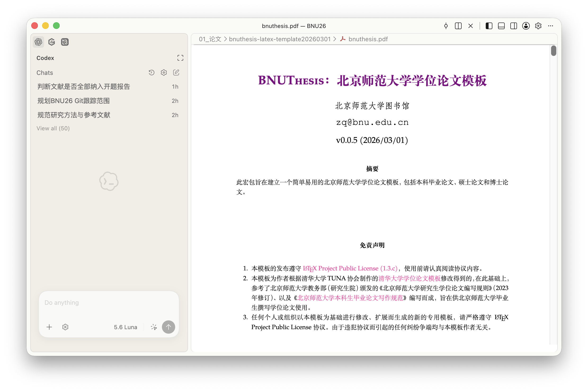The image size is (588, 391).
Task: Toggle the primary left sidebar
Action: click(x=489, y=26)
